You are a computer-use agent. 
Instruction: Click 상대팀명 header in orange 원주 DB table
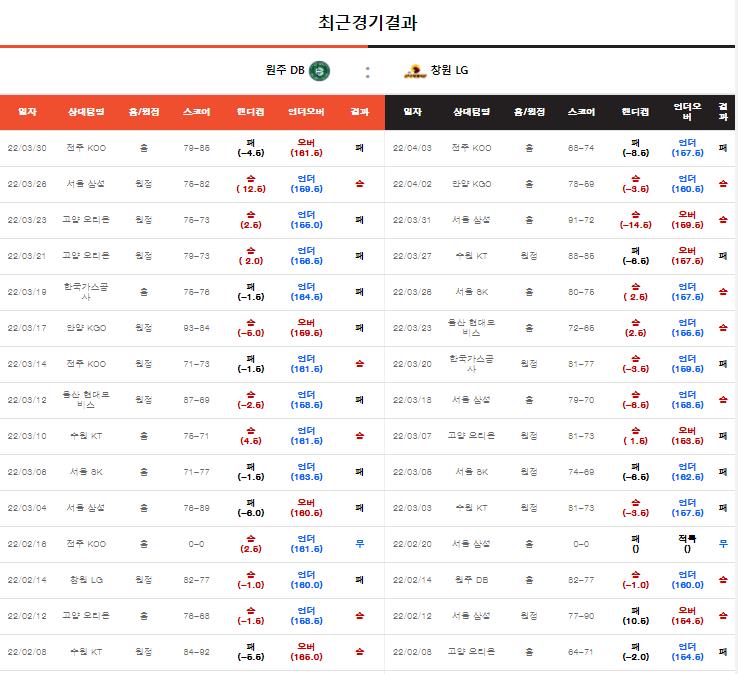pyautogui.click(x=86, y=112)
